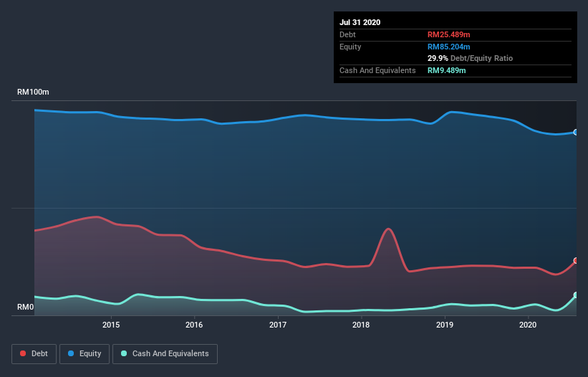Click the 2015 x-axis label
The height and width of the screenshot is (377, 588).
point(111,325)
